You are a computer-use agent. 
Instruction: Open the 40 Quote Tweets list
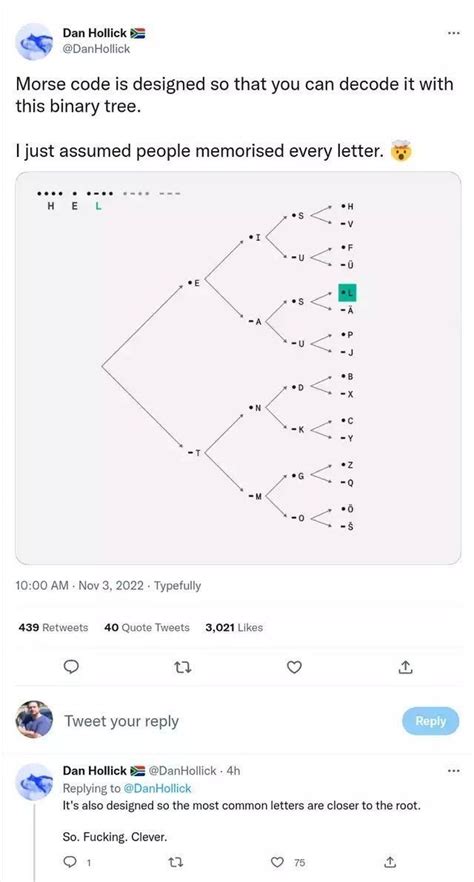(x=147, y=628)
